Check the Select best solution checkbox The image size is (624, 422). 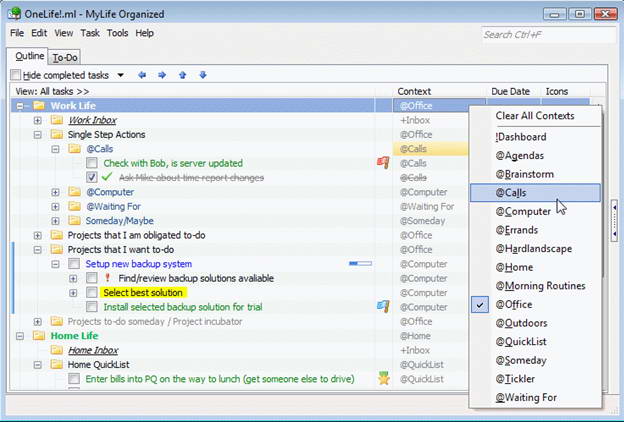click(x=92, y=292)
